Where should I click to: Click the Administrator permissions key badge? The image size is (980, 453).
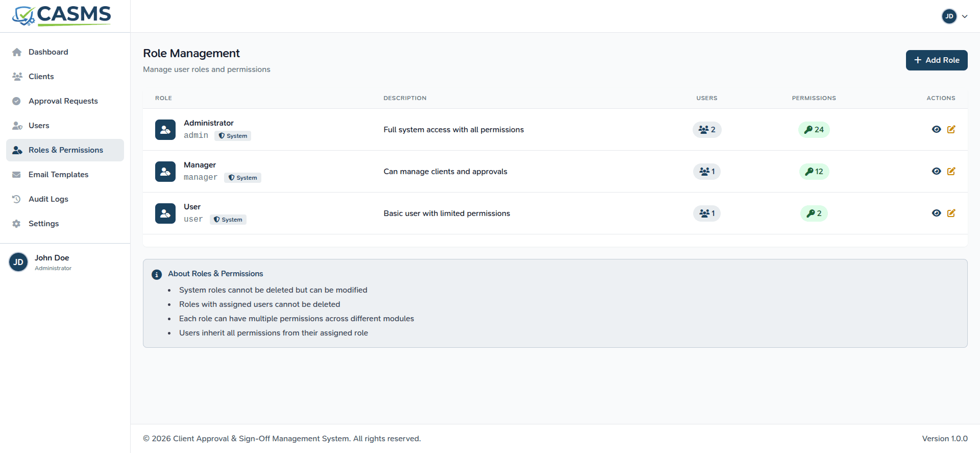(x=814, y=130)
